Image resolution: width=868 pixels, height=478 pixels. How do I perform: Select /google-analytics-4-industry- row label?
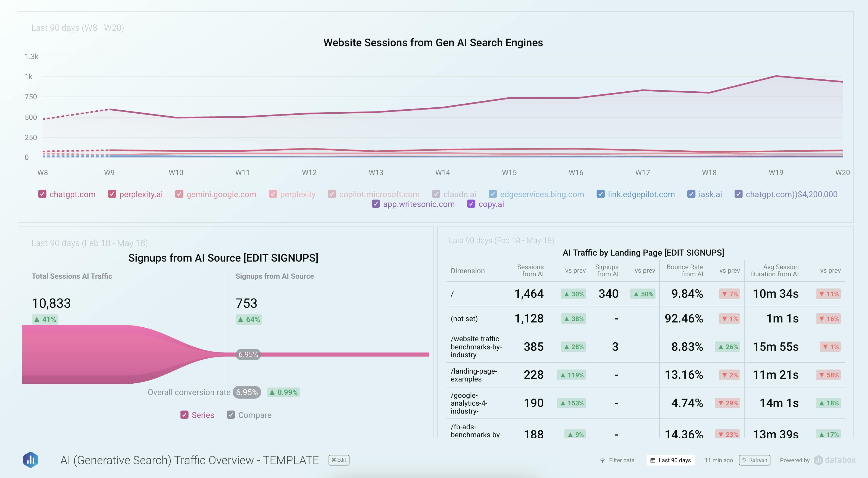(469, 403)
